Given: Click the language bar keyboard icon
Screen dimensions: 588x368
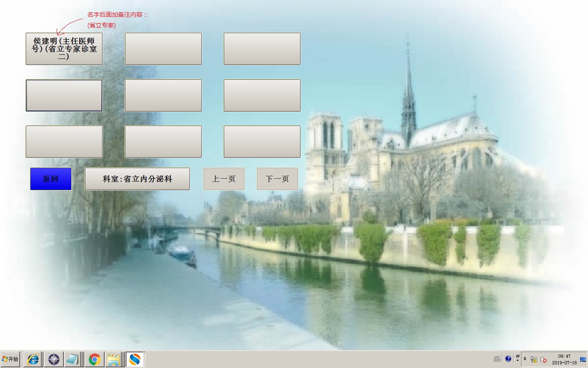Looking at the screenshot, I should (x=497, y=359).
